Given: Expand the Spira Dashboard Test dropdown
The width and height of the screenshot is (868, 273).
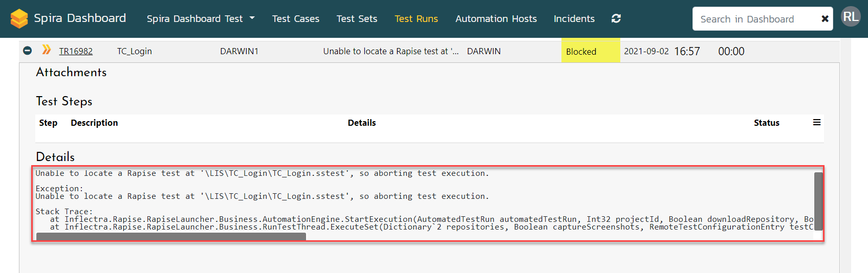Looking at the screenshot, I should coord(201,19).
